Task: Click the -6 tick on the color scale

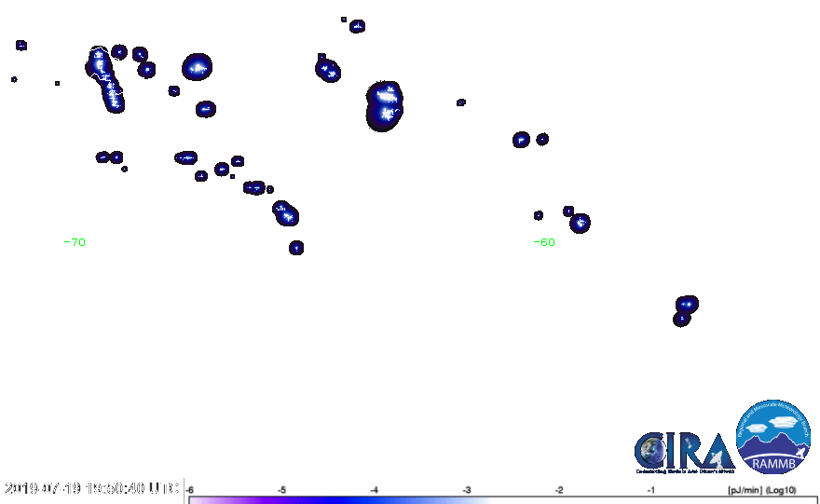Action: click(190, 489)
